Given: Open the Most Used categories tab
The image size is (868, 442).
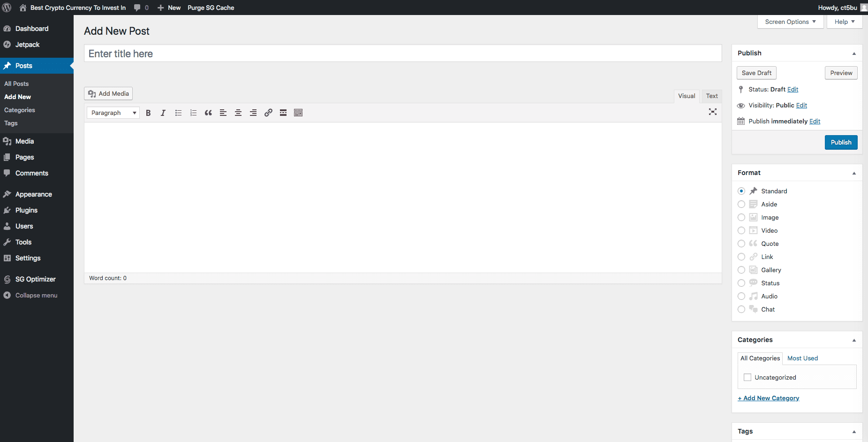Looking at the screenshot, I should point(802,358).
